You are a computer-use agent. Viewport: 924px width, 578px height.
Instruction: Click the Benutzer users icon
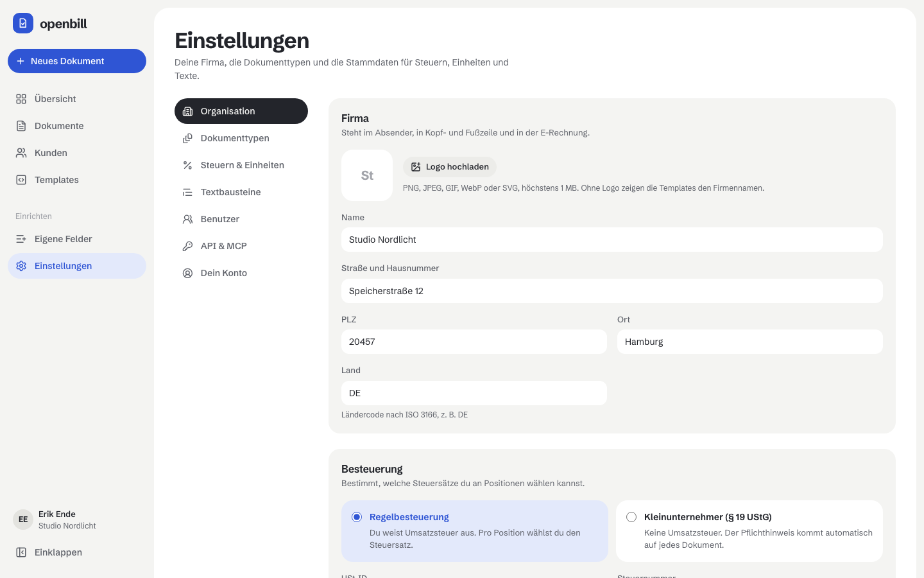(x=187, y=219)
